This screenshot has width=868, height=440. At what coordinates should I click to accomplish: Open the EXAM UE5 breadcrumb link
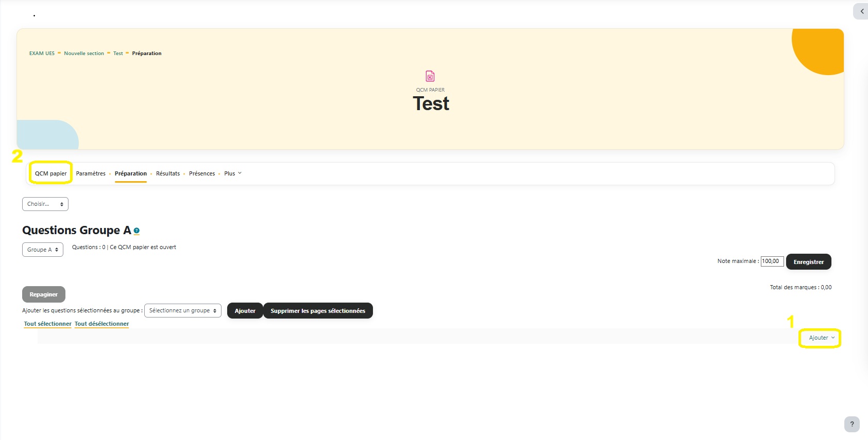[x=42, y=53]
